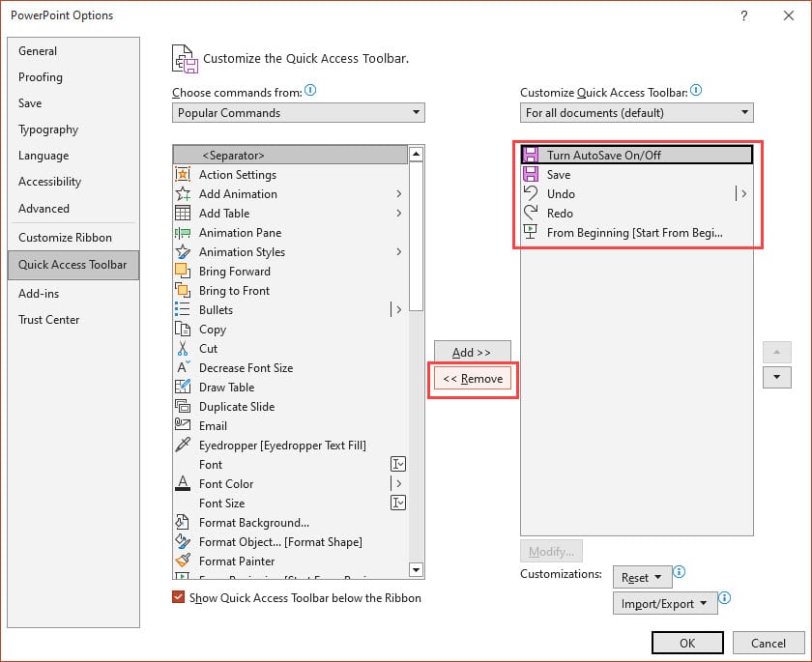Open the Import/Export dropdown
Image resolution: width=812 pixels, height=662 pixels.
click(664, 603)
